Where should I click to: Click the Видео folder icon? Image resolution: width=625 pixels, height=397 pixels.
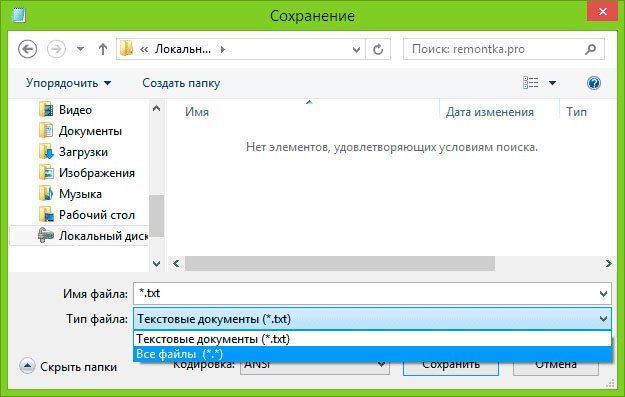tap(46, 110)
